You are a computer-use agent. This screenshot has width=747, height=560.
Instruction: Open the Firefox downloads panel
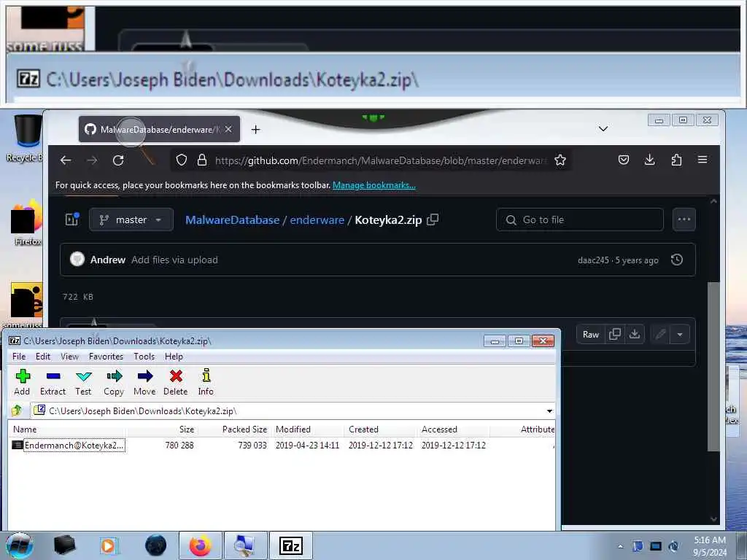649,160
